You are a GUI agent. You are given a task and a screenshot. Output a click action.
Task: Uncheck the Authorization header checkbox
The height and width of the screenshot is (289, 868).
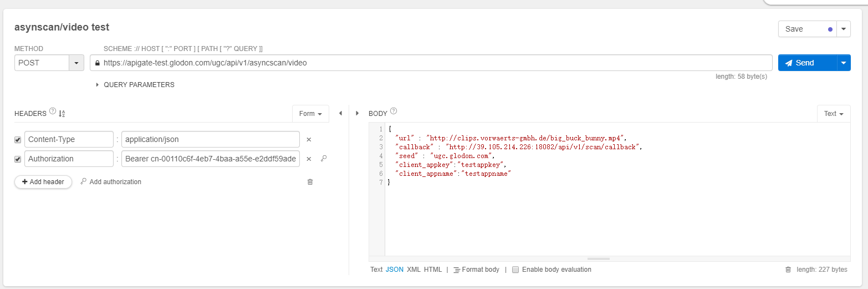[x=18, y=159]
